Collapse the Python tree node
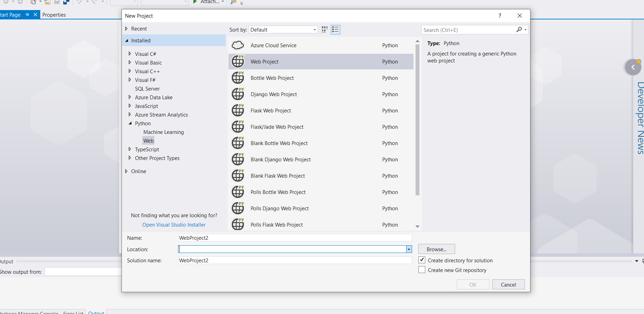 [130, 123]
